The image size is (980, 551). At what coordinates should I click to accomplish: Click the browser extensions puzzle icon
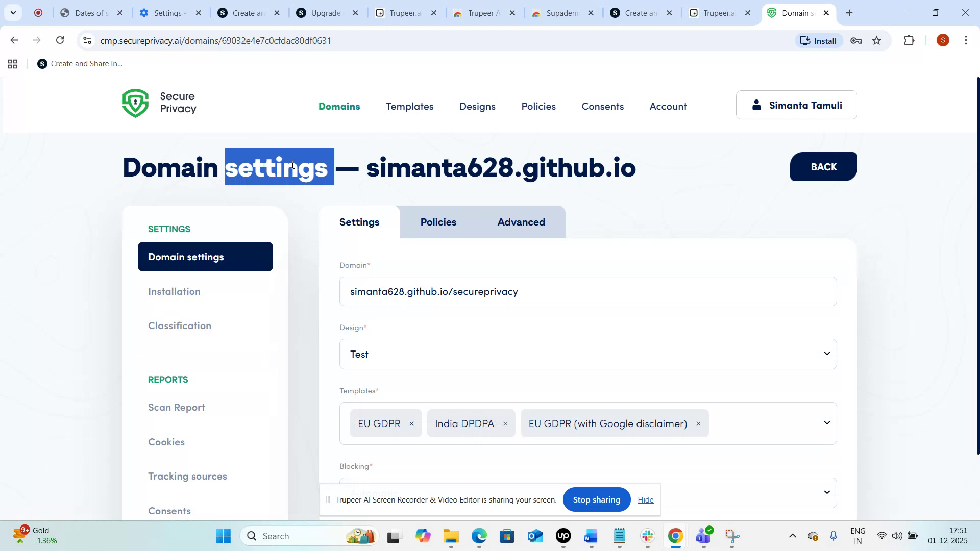(x=910, y=40)
